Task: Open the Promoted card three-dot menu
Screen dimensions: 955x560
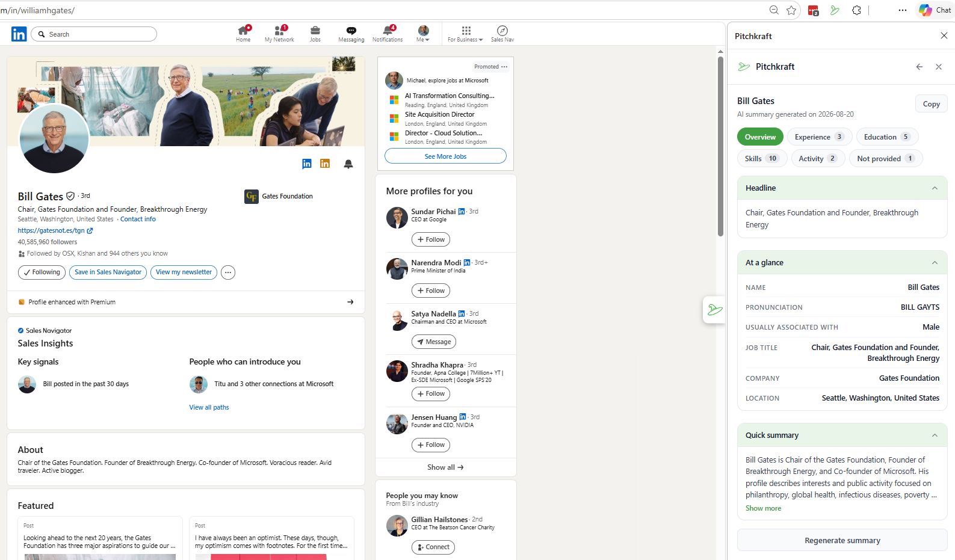Action: coord(504,67)
